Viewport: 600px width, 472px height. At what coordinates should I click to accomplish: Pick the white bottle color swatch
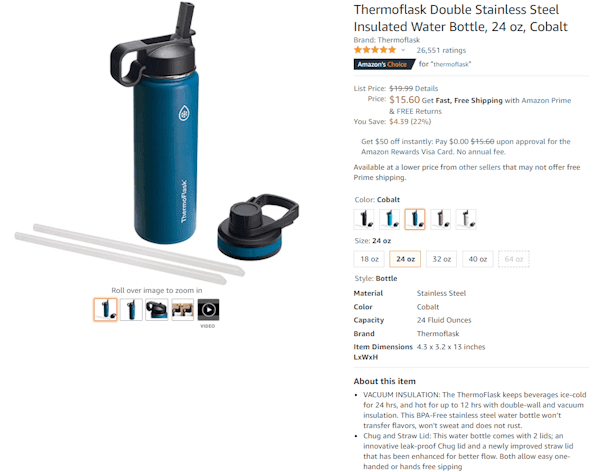pyautogui.click(x=466, y=219)
